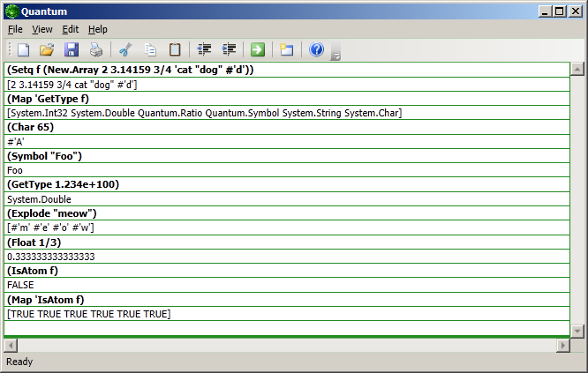Open the Help menu

[97, 29]
